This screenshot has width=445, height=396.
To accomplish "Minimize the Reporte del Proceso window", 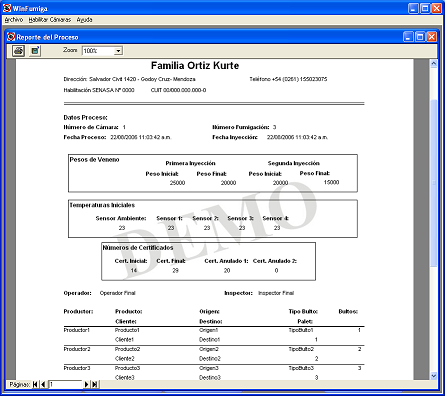I will coord(408,37).
